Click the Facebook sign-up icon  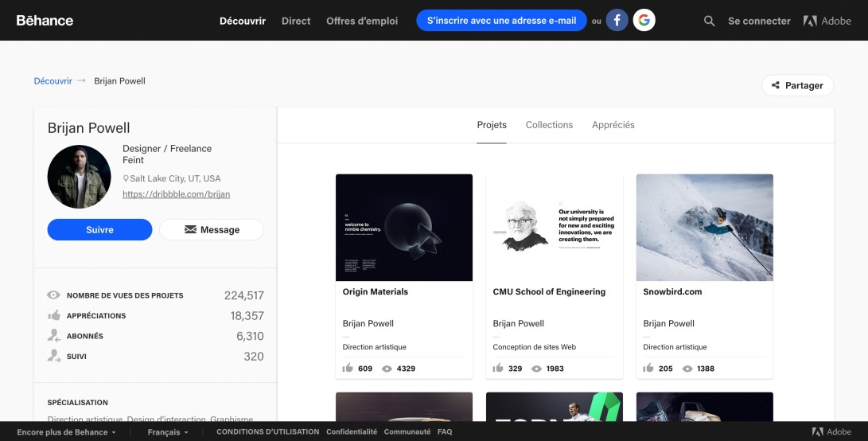click(x=617, y=21)
